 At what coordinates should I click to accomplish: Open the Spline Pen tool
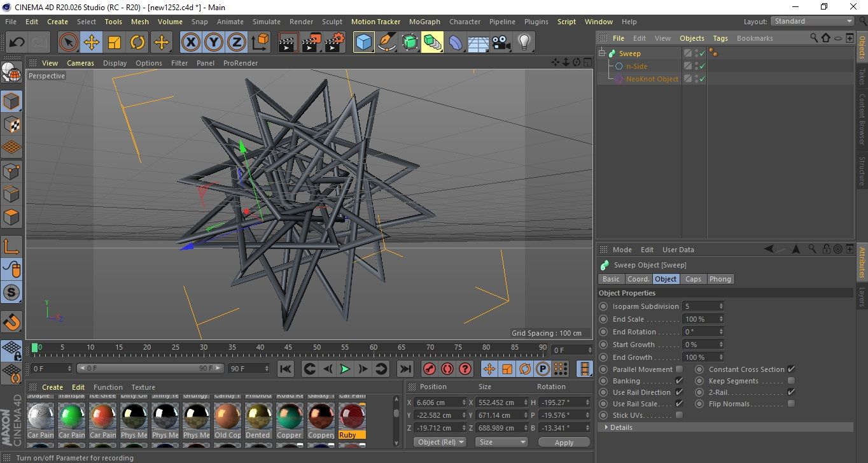coord(386,43)
